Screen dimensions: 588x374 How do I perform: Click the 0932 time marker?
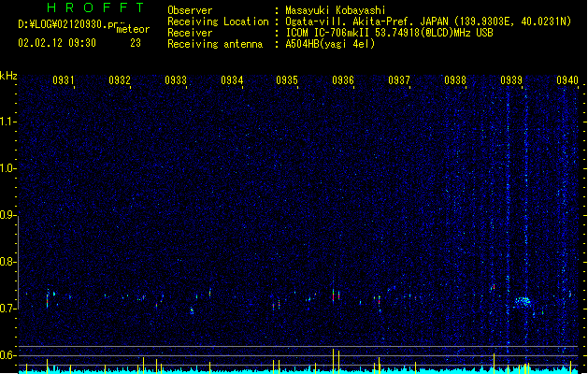(x=120, y=80)
